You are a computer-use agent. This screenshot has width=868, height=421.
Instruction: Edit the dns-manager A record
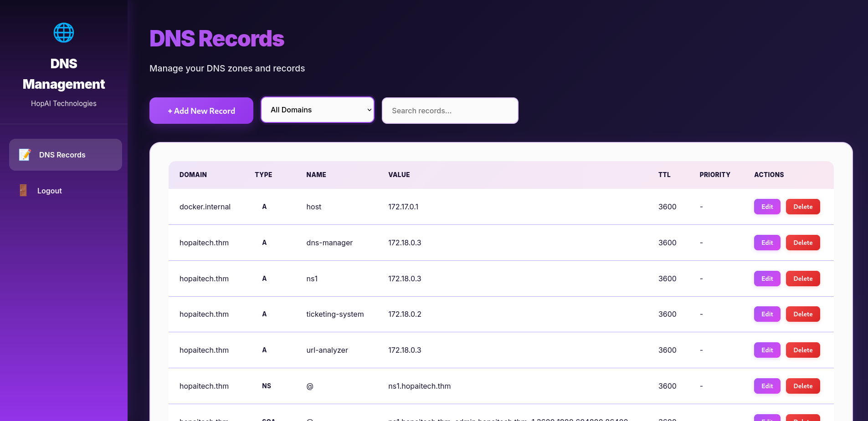(x=767, y=243)
